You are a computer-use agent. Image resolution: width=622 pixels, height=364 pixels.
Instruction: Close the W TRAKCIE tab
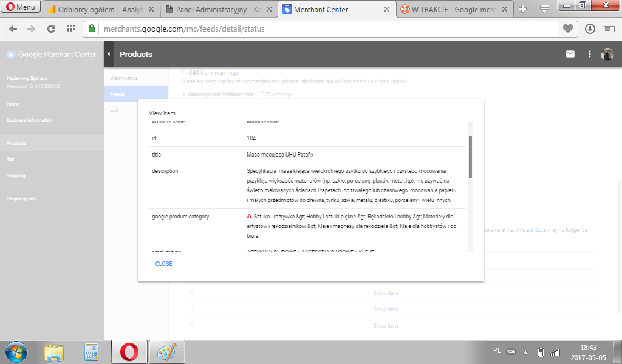point(505,9)
